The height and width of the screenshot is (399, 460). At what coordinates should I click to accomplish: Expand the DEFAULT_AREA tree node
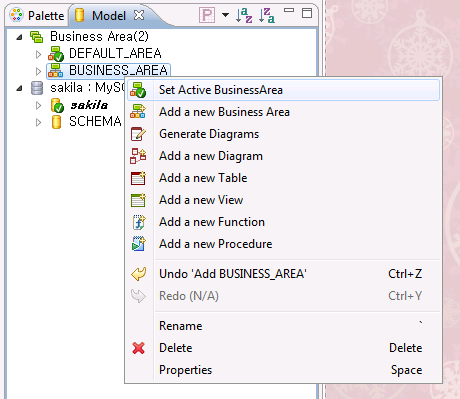point(38,54)
